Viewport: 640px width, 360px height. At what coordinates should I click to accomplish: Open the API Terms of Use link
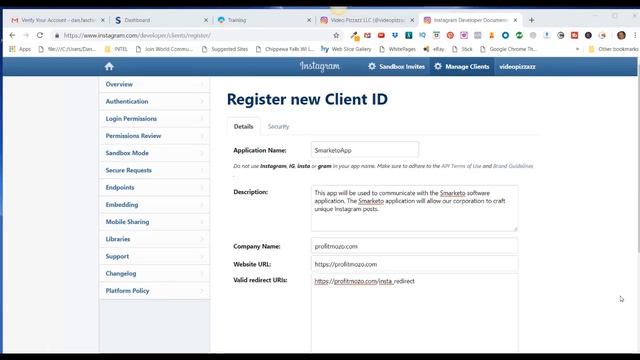[461, 166]
